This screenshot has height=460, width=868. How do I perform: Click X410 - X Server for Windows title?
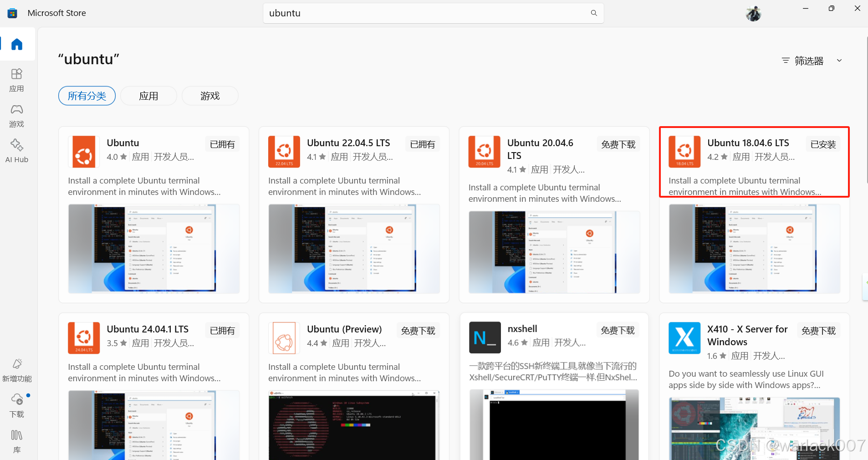click(x=747, y=336)
